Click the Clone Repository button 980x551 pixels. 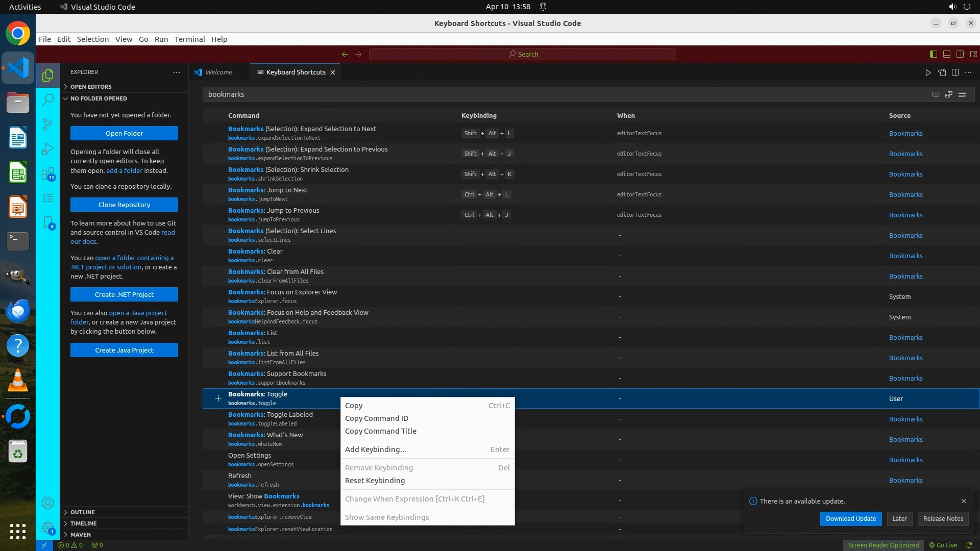pyautogui.click(x=124, y=205)
